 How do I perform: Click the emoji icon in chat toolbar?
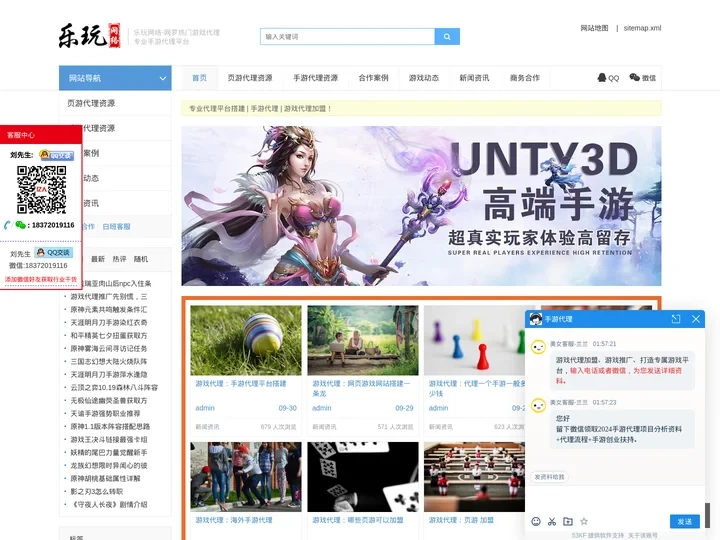(536, 521)
